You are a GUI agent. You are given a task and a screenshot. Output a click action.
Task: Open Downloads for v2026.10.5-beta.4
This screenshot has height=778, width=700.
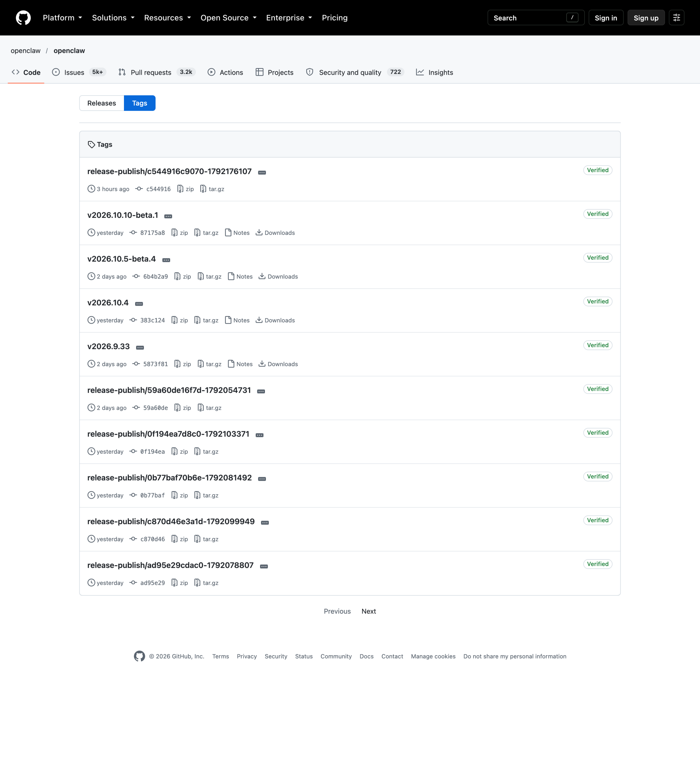pyautogui.click(x=279, y=277)
